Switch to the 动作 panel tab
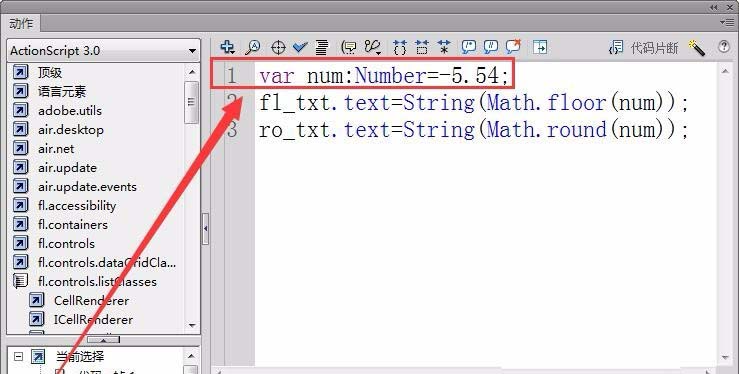739x374 pixels. pyautogui.click(x=21, y=23)
